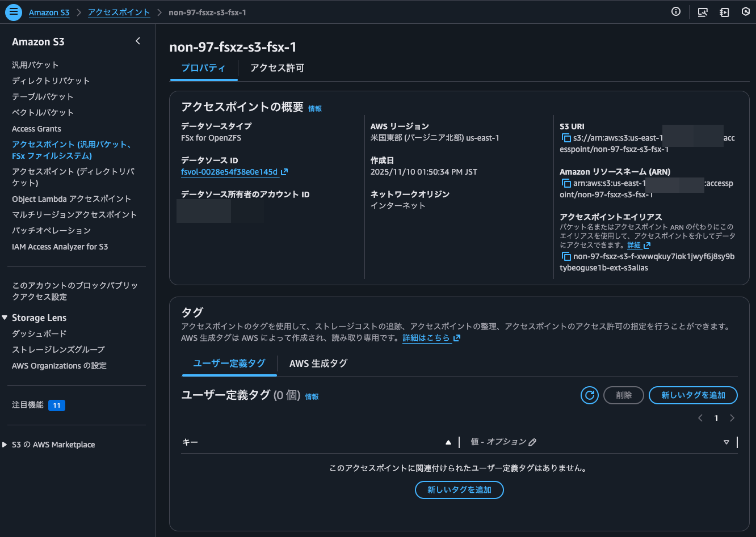Click the info circle icon in top bar
The height and width of the screenshot is (537, 756).
(x=675, y=11)
